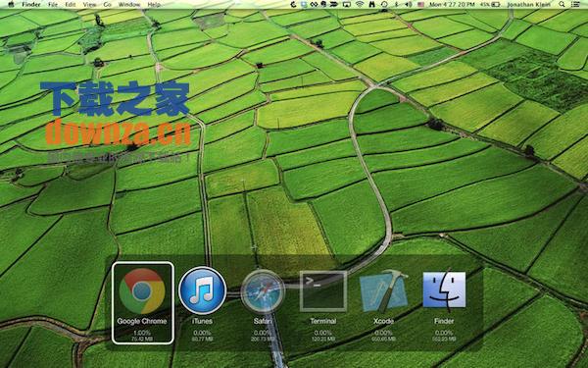Open the flag input source menu

[x=420, y=5]
